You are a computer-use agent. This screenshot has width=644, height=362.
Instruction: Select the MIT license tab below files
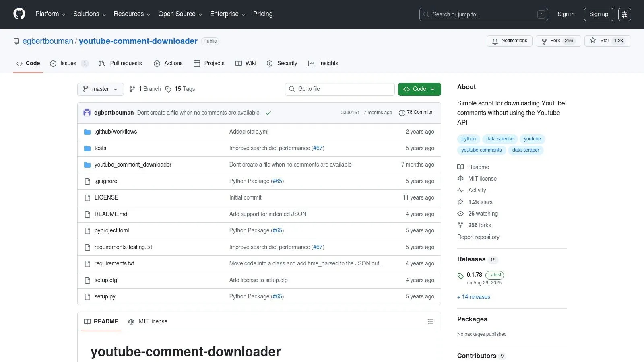(148, 321)
